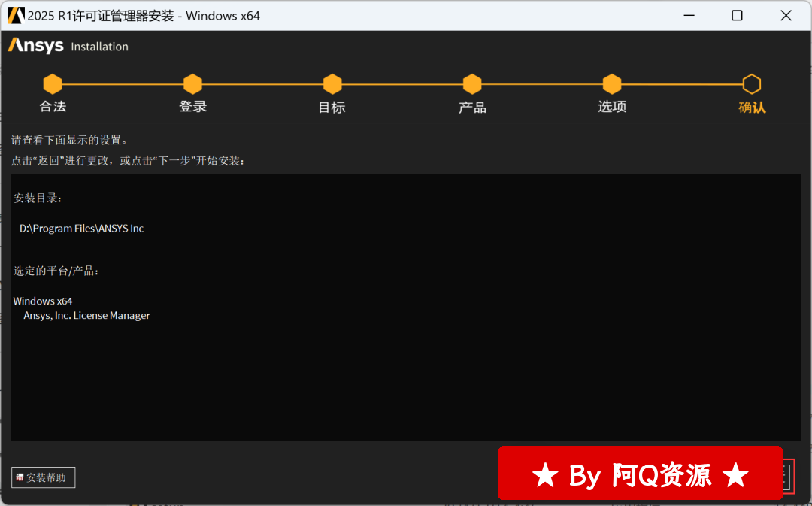Click the Ansys Installation logo
812x506 pixels.
click(x=68, y=46)
